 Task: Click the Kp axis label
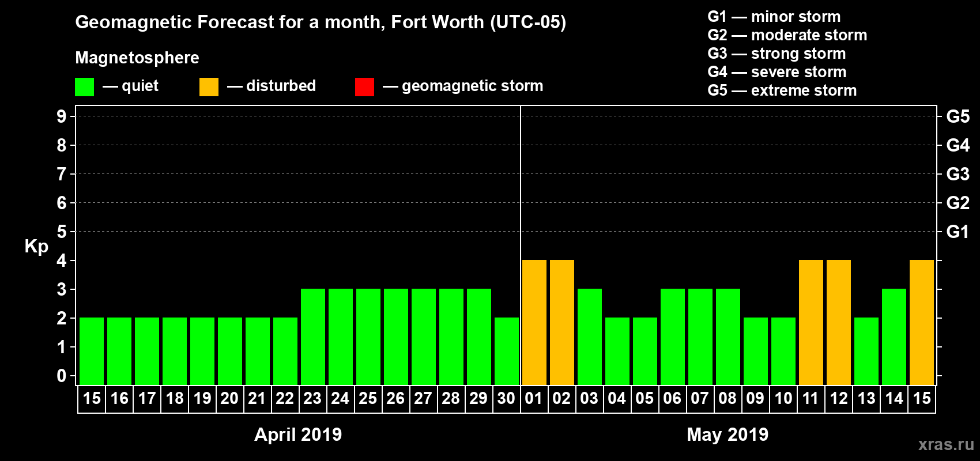(36, 247)
